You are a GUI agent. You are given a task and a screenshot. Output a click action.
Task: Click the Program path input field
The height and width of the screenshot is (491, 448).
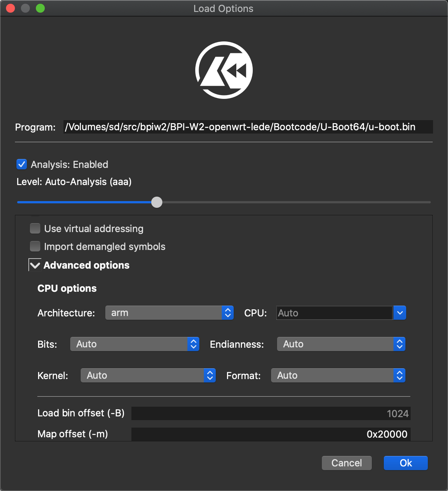click(248, 127)
